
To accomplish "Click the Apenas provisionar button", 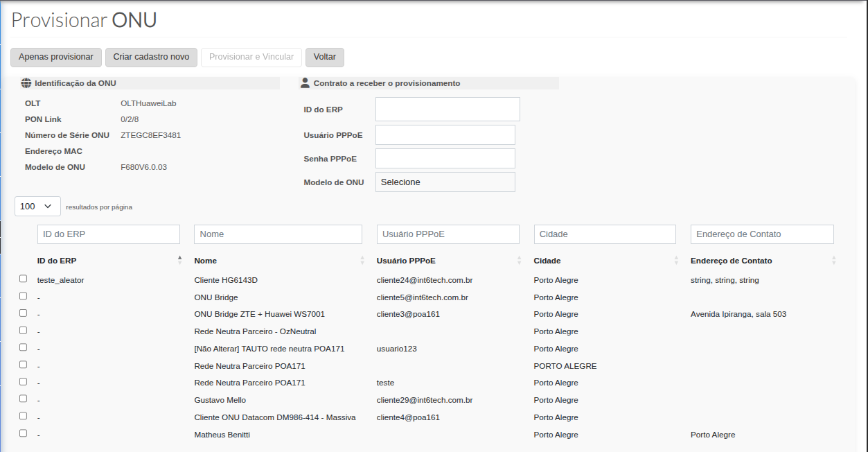I will [56, 57].
